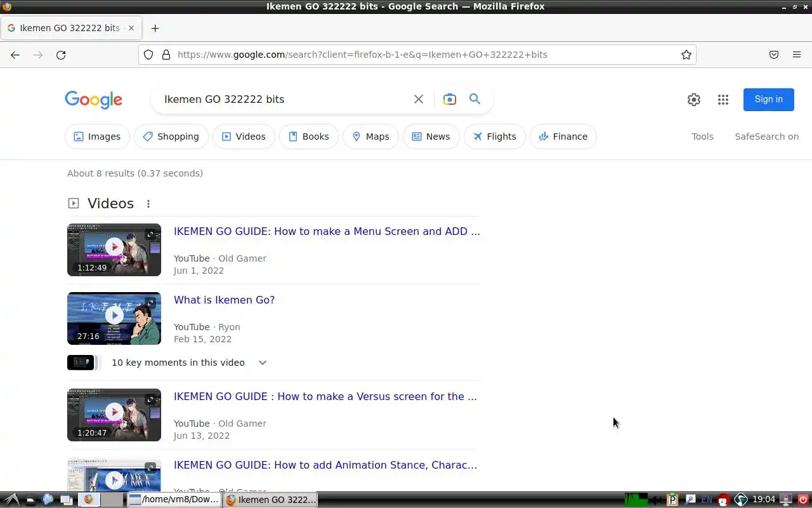Play the 1:20:47 Versus screen video thumbnail
Image resolution: width=812 pixels, height=508 pixels.
tap(114, 415)
